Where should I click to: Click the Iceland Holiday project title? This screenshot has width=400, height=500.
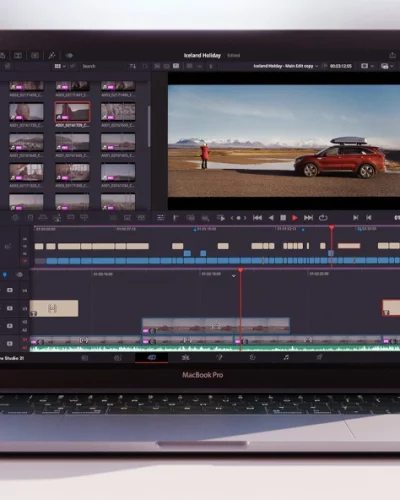(x=202, y=55)
